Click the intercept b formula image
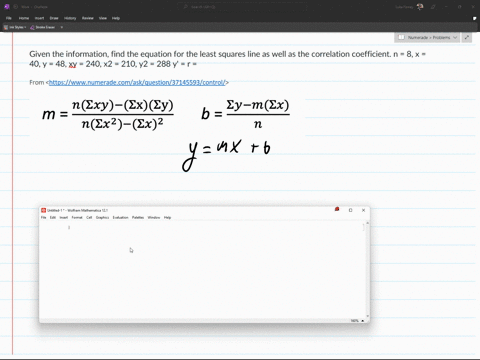This screenshot has height=360, width=480. click(245, 114)
